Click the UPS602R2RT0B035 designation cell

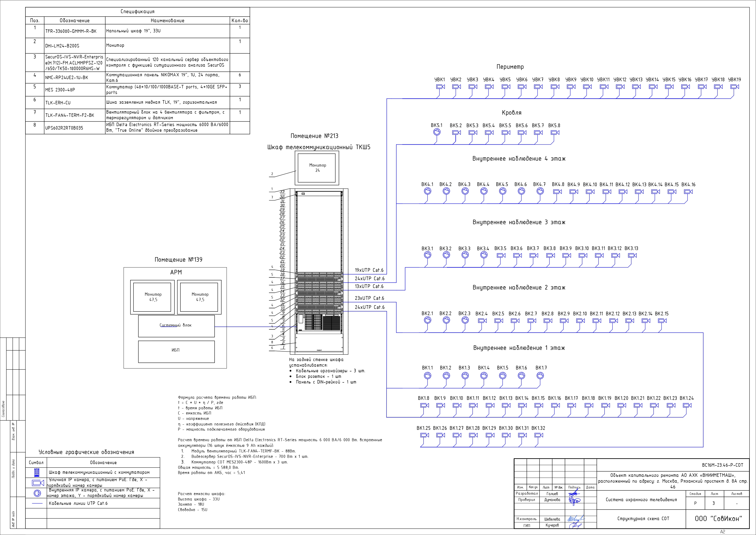coord(74,128)
